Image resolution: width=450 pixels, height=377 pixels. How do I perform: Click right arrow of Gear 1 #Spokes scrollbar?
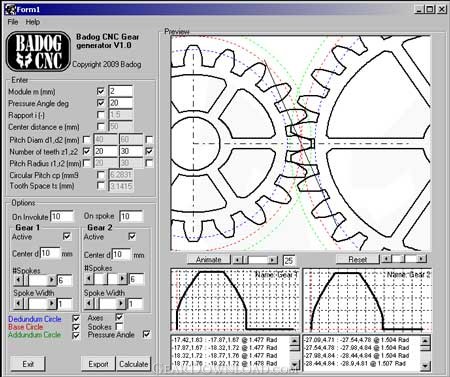pos(52,280)
